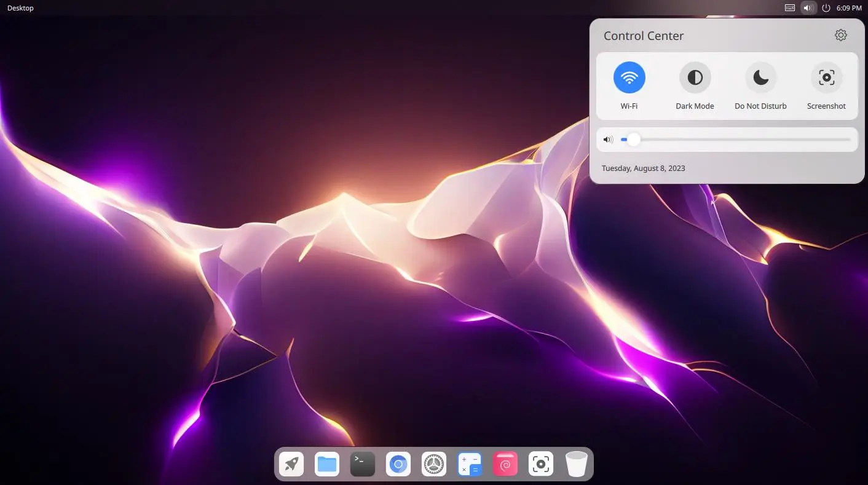
Task: Click the Desktop label in the top bar
Action: (20, 8)
